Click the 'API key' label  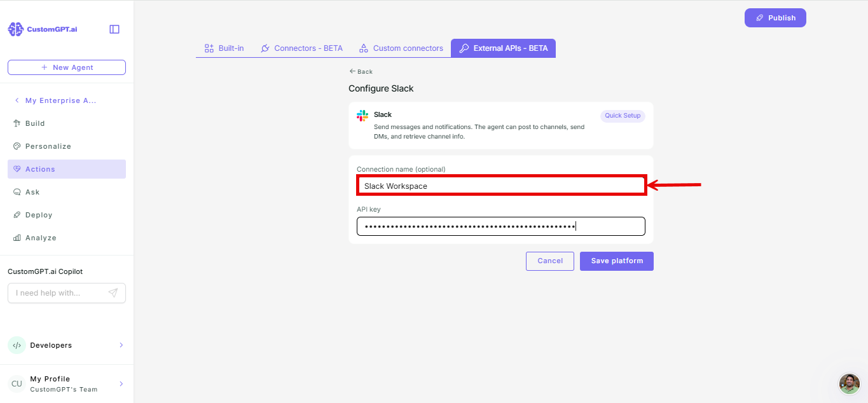point(369,209)
